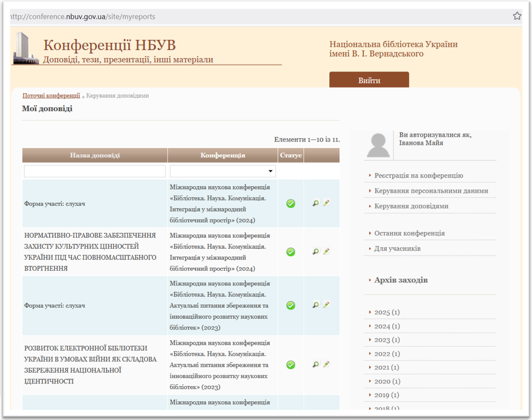Viewport: 532px width, 420px height.
Task: Bookmark this page with the star icon
Action: (517, 16)
